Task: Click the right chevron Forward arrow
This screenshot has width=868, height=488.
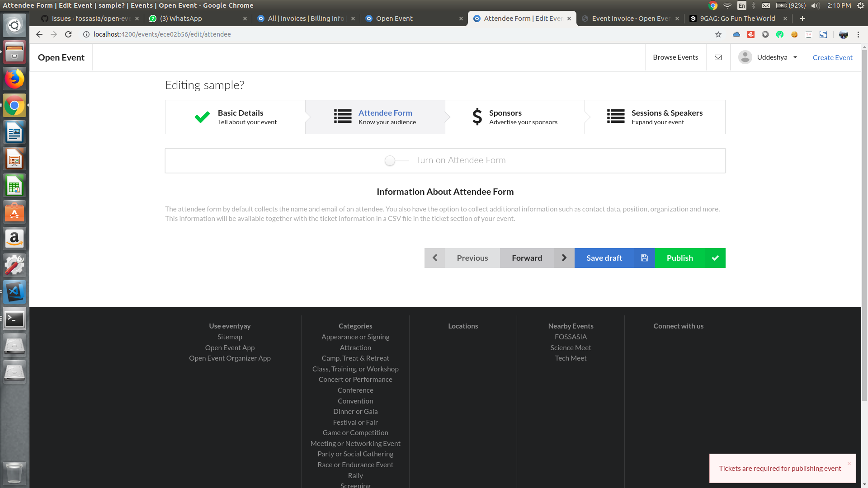Action: pyautogui.click(x=564, y=258)
